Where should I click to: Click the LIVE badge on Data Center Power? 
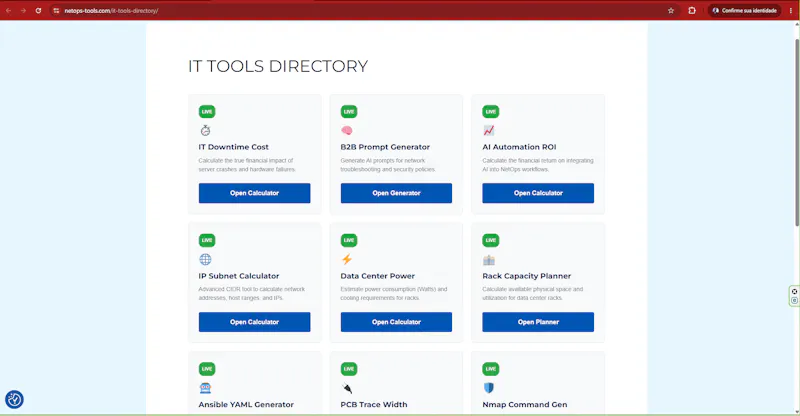pos(349,240)
